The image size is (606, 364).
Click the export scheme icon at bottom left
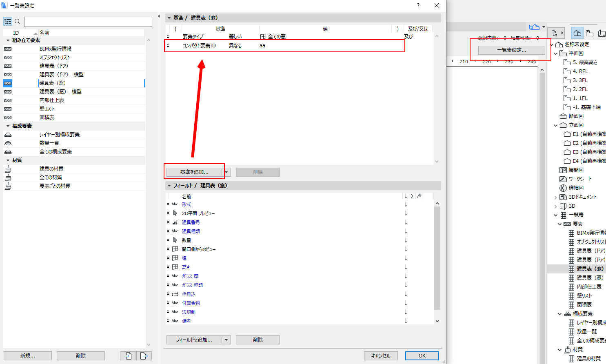point(144,356)
